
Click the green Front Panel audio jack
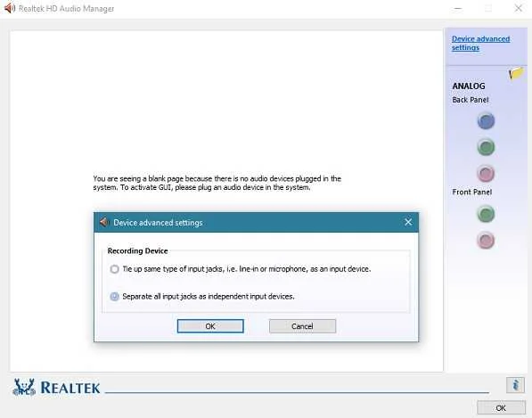coord(486,214)
